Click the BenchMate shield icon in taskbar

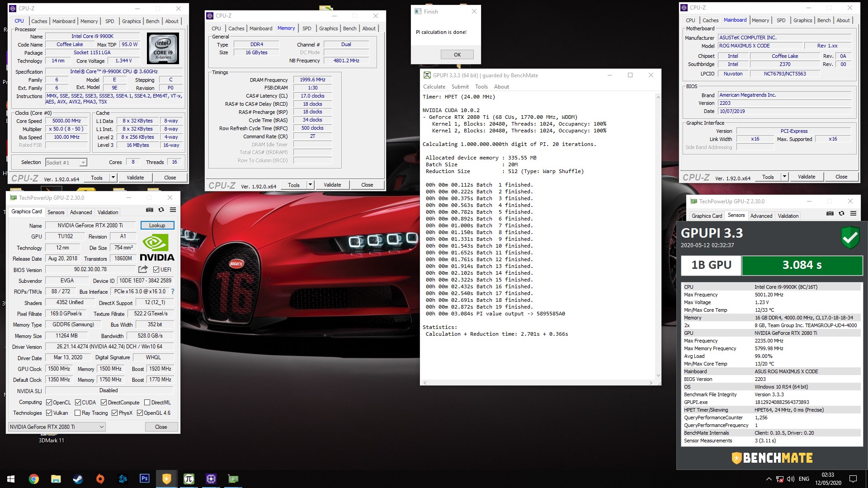pos(166,479)
